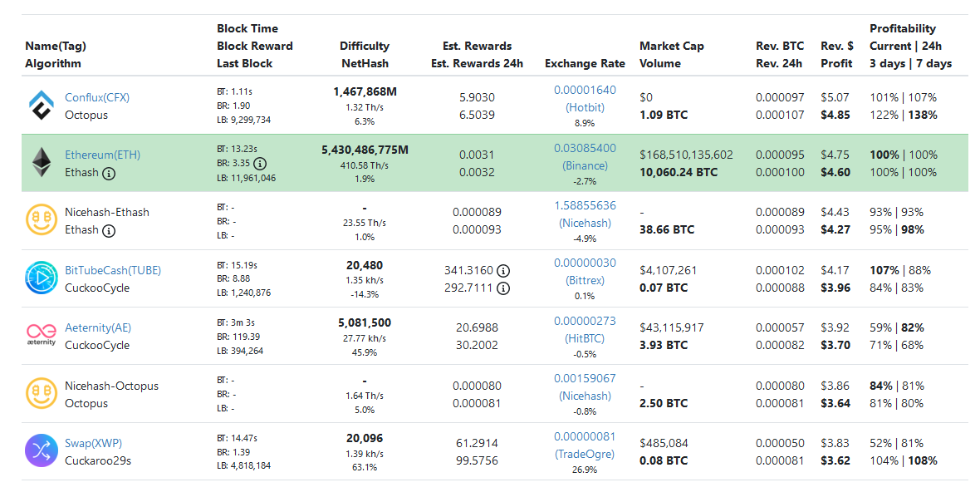Click Conflux difficulty 1,467,868M
This screenshot has height=497, width=980.
pyautogui.click(x=365, y=92)
